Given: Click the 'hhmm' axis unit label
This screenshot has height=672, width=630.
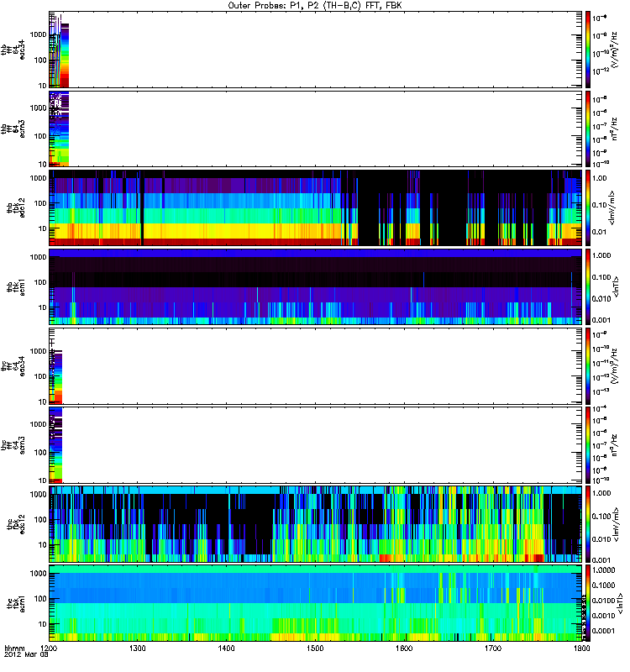Looking at the screenshot, I should click(14, 648).
